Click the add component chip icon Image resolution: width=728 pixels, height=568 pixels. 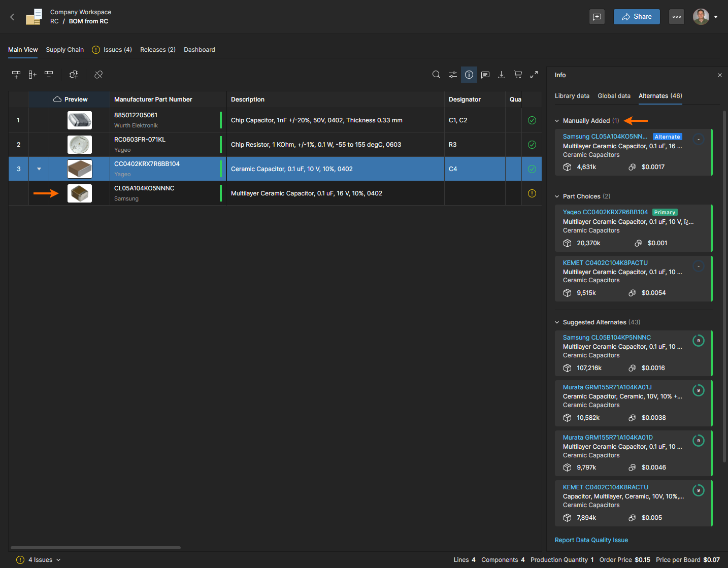tap(74, 75)
